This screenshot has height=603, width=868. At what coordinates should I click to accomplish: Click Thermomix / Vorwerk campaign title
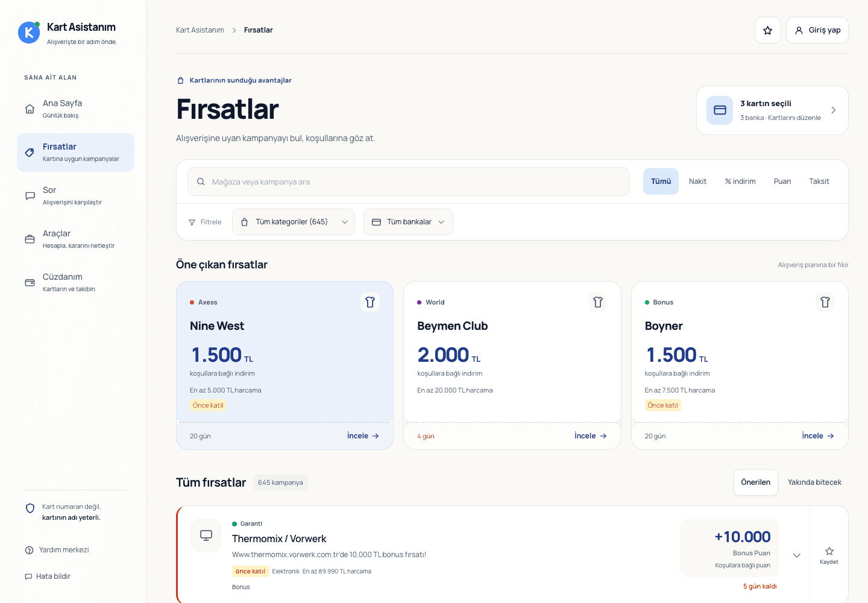tap(279, 539)
